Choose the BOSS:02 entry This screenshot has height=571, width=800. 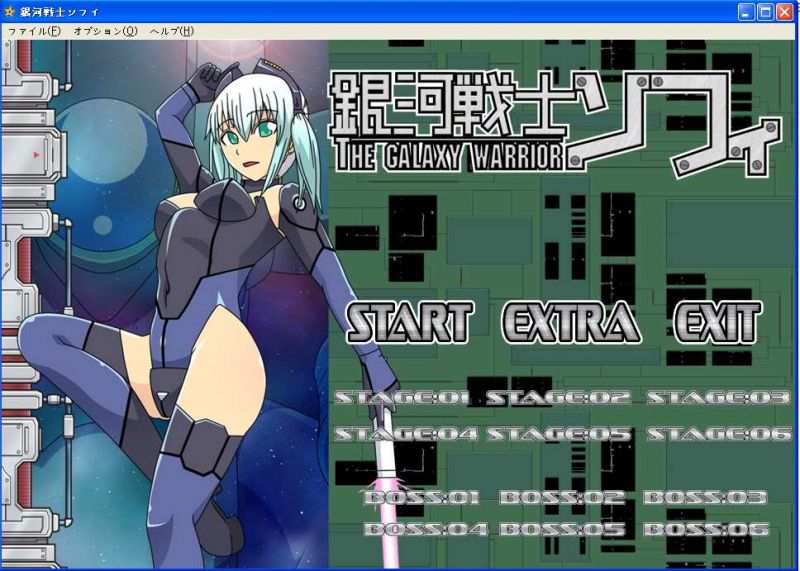coord(562,497)
